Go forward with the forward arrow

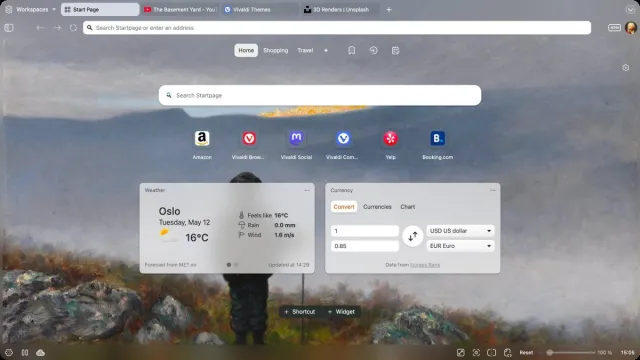tap(57, 28)
